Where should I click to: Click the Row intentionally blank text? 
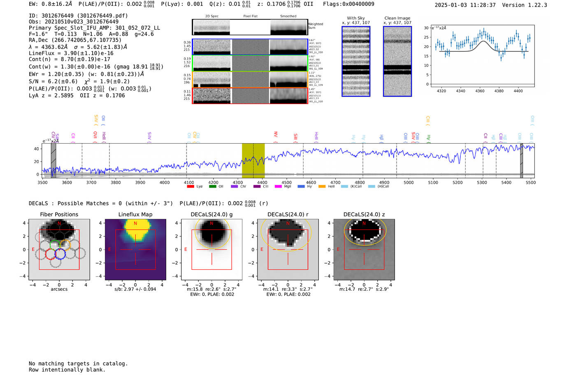67,370
